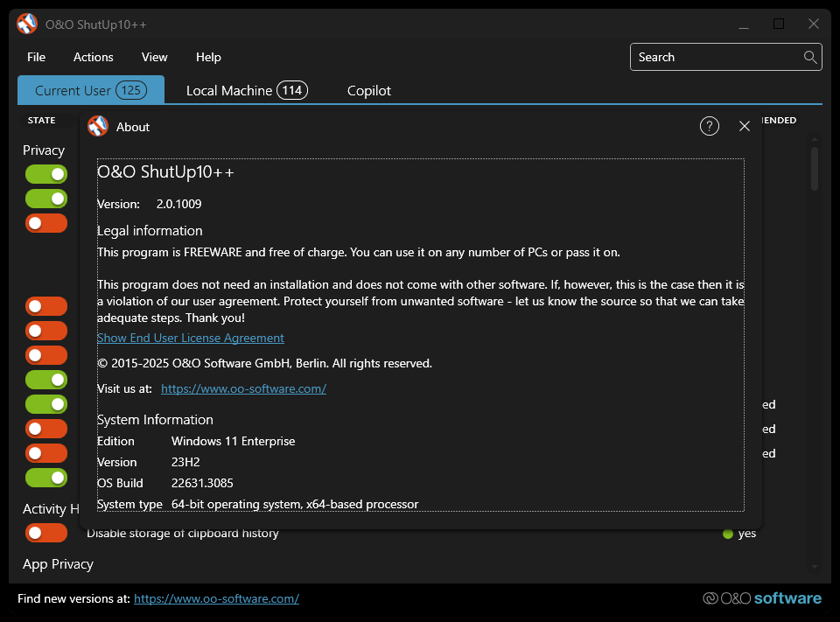This screenshot has width=840, height=622.
Task: Click the Privacy section heading
Action: coord(44,150)
